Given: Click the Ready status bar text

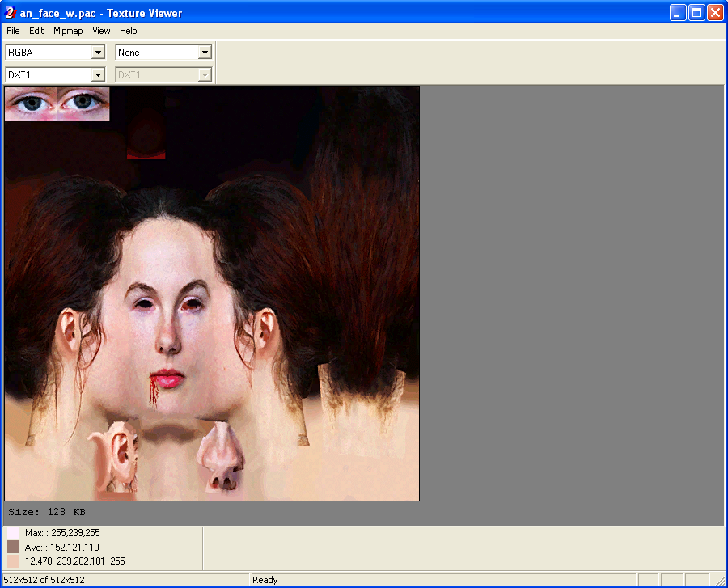Looking at the screenshot, I should click(x=265, y=580).
